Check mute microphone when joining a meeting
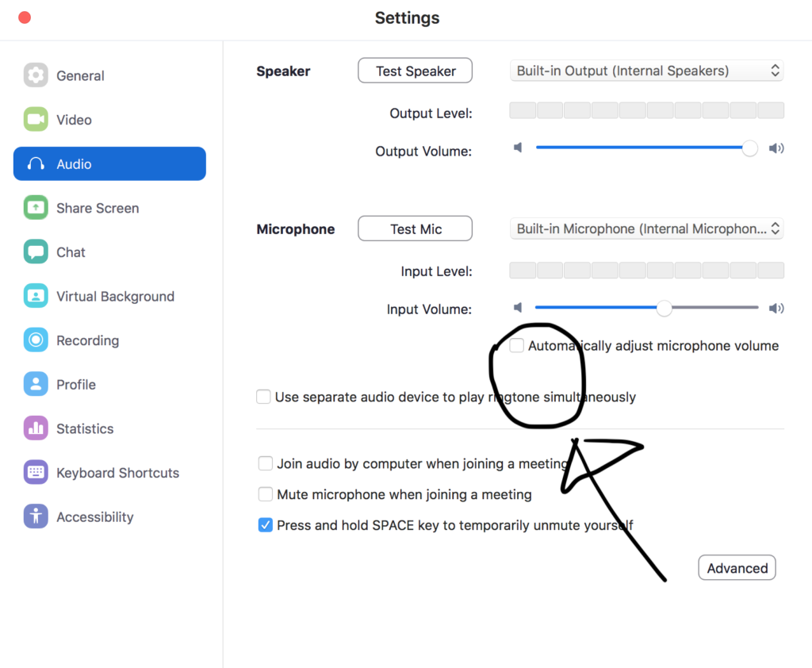The image size is (812, 668). click(266, 494)
